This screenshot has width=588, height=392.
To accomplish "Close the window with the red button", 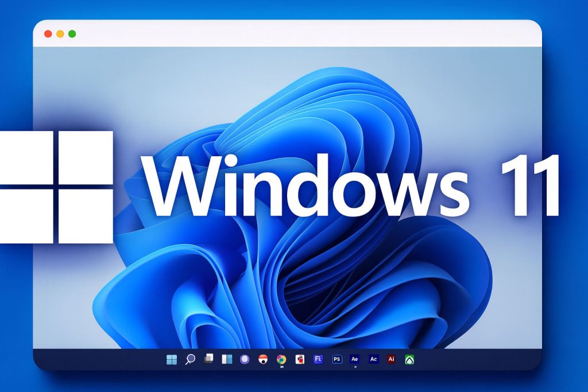I will pyautogui.click(x=48, y=34).
